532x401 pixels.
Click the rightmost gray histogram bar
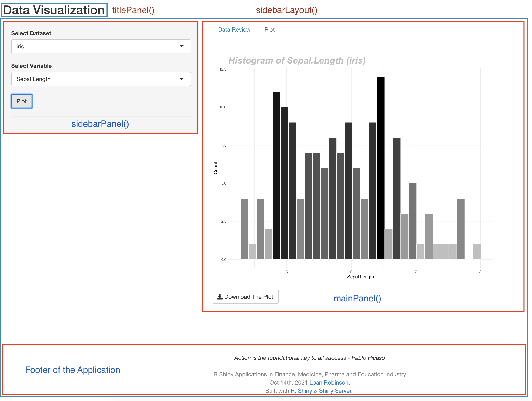[x=476, y=252]
